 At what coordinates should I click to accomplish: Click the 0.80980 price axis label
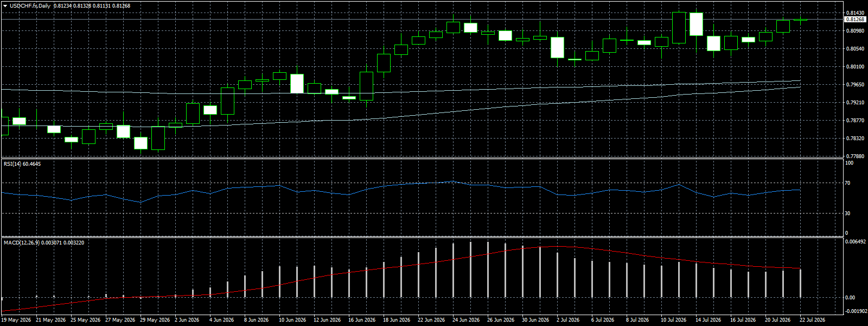click(856, 31)
